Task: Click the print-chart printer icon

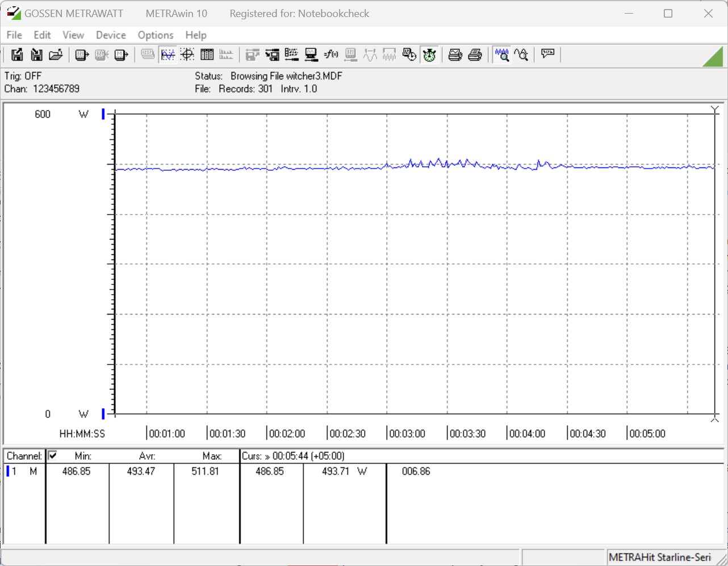Action: tap(455, 54)
